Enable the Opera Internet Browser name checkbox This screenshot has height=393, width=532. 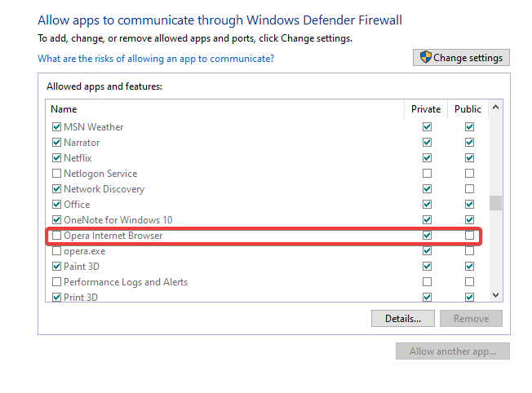[56, 236]
